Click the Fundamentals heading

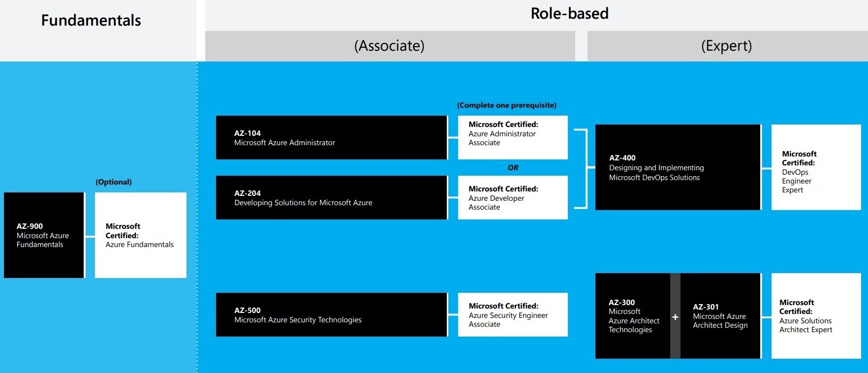point(91,20)
